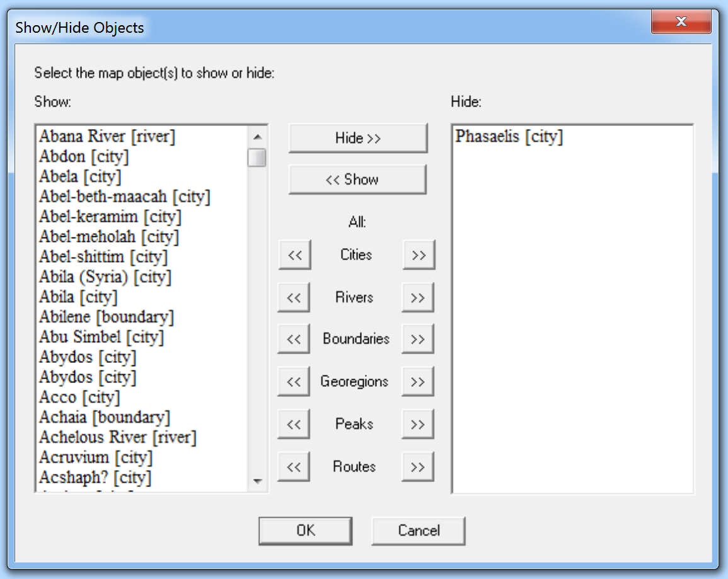Hide all Cities using the >> button

click(419, 255)
